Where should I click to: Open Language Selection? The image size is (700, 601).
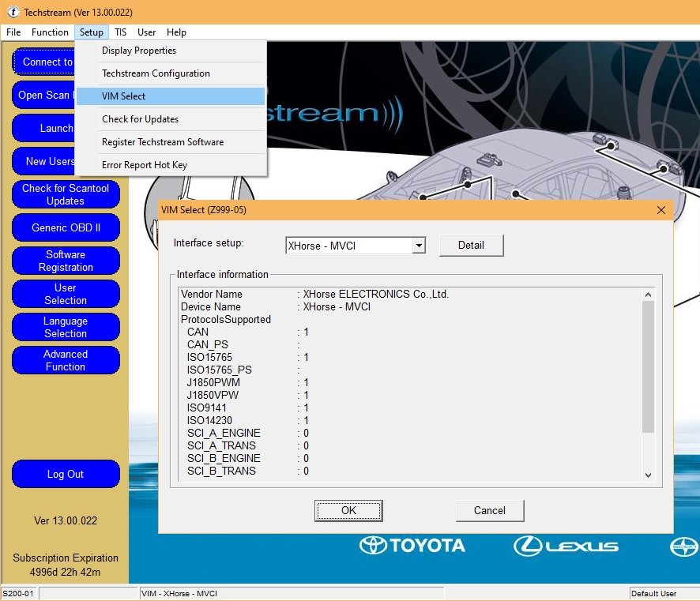pyautogui.click(x=66, y=327)
